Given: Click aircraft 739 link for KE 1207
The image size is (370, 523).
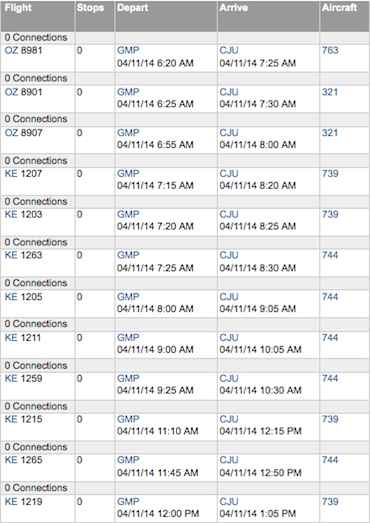Looking at the screenshot, I should coord(330,173).
